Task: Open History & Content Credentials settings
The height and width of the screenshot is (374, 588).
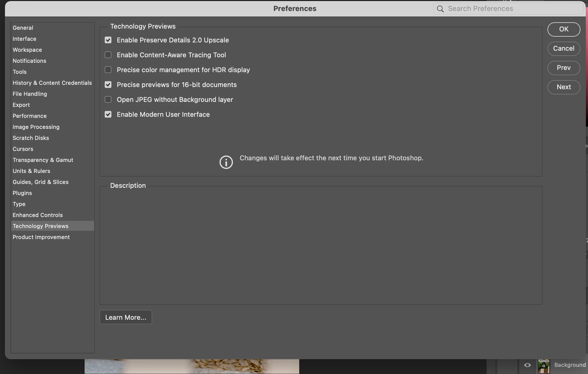Action: (53, 83)
